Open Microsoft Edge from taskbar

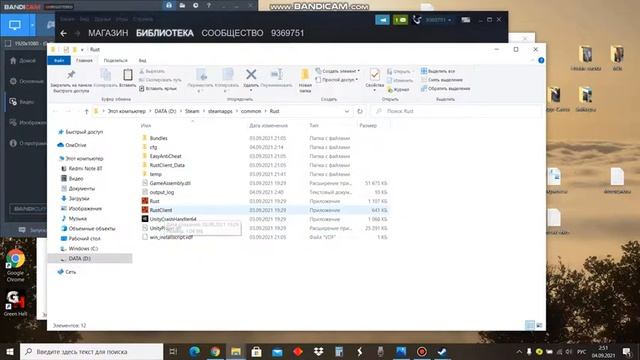tap(194, 351)
